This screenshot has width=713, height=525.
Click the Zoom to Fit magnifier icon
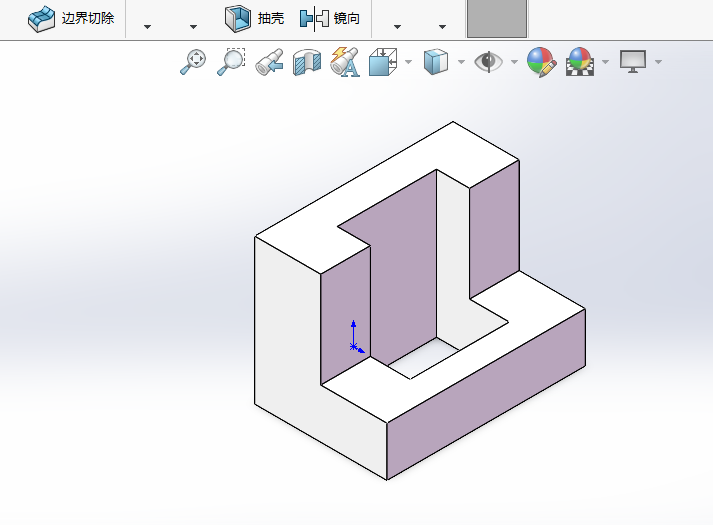coord(193,62)
